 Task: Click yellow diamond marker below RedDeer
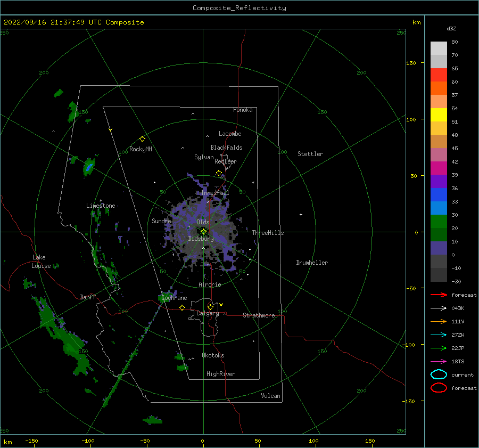point(219,173)
